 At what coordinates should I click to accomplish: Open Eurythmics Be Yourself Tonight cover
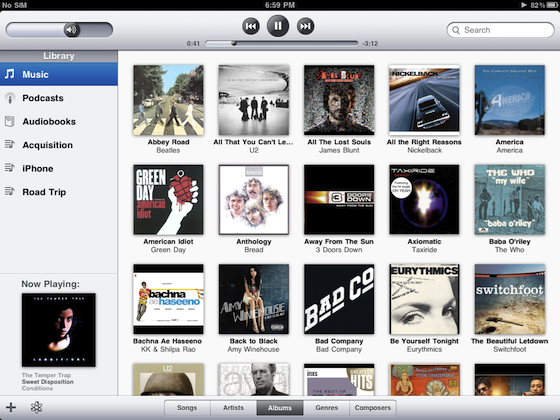point(424,299)
